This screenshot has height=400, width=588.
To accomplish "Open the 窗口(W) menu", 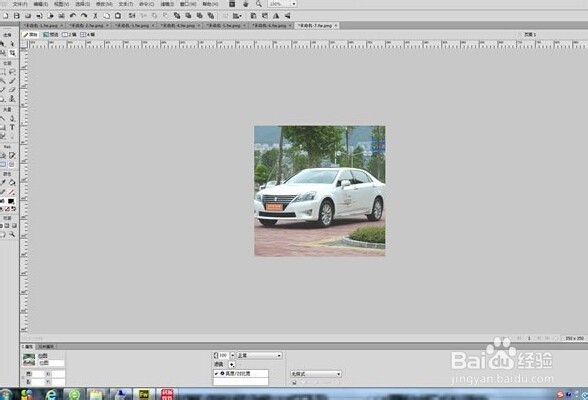I will pyautogui.click(x=188, y=4).
